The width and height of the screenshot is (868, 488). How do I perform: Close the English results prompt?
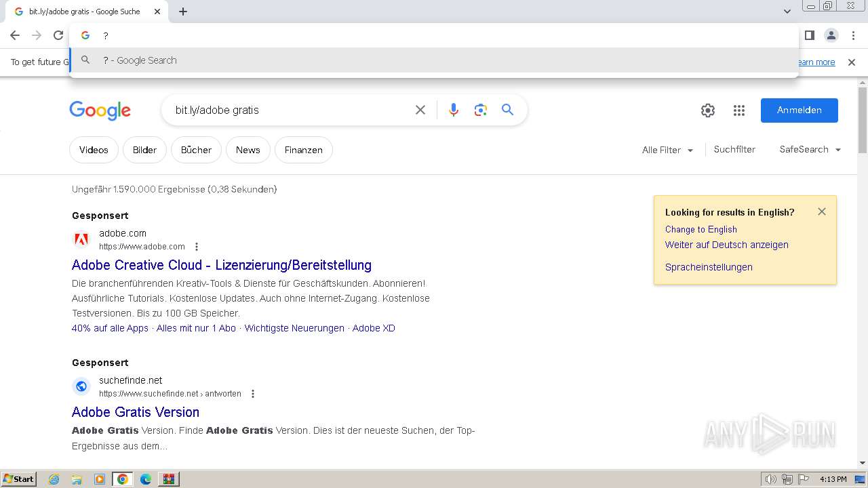point(822,211)
